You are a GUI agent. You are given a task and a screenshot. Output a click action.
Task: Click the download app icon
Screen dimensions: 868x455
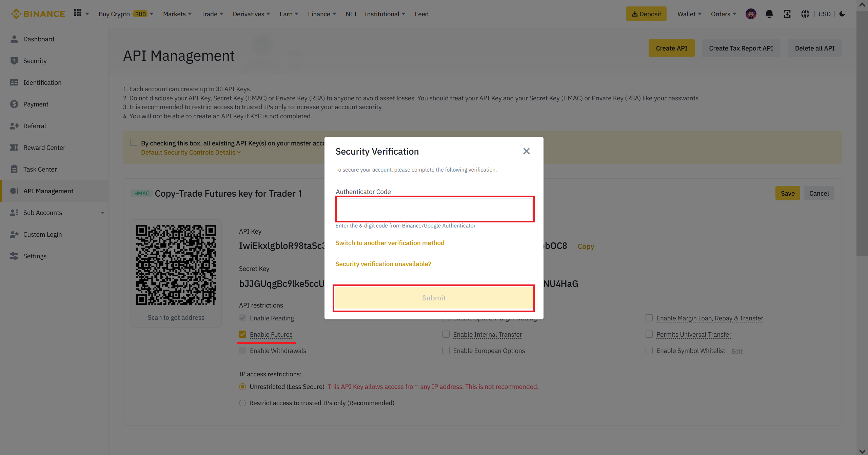[x=787, y=14]
